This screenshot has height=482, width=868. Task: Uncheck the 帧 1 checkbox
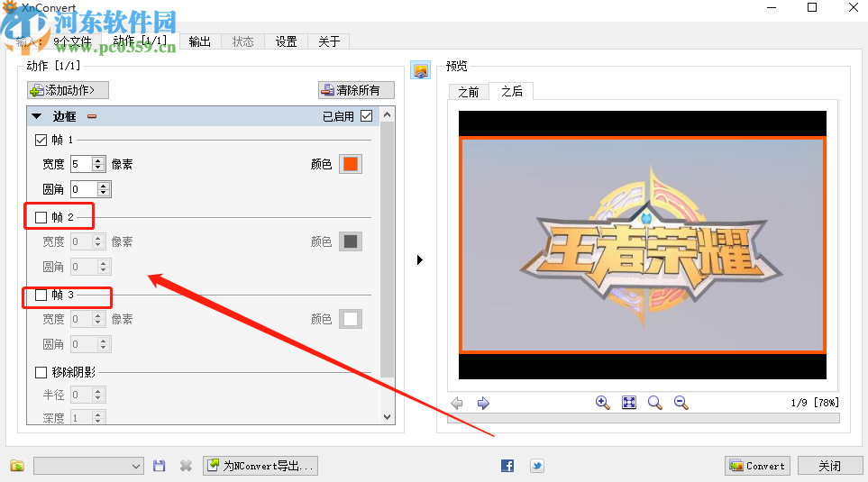[41, 140]
